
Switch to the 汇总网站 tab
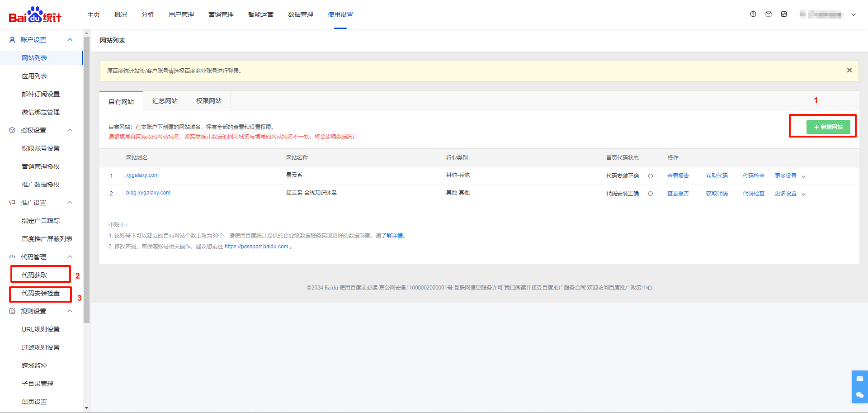(165, 101)
